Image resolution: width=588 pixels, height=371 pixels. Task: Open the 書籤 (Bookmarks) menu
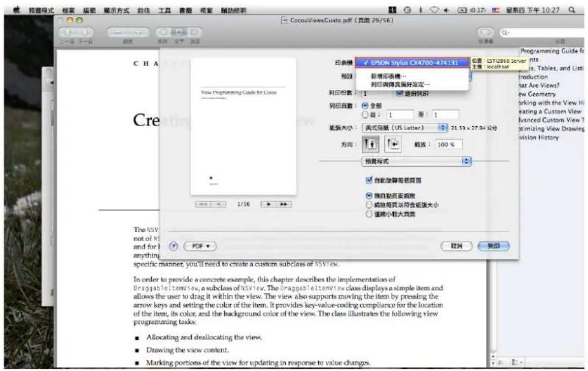(185, 10)
